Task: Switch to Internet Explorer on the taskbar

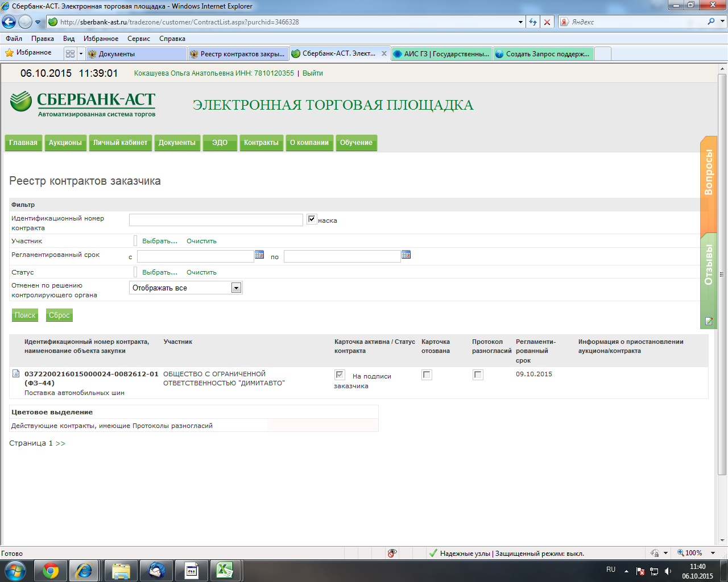Action: [85, 570]
